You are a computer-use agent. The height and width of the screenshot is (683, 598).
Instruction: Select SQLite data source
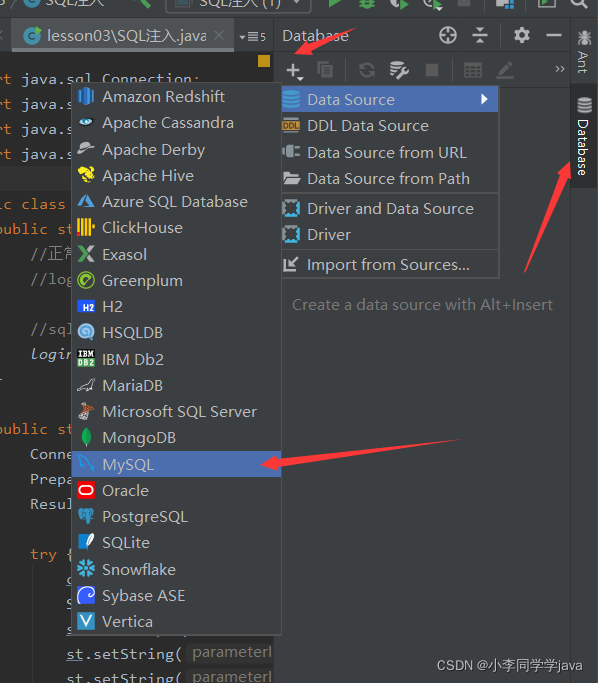click(176, 543)
